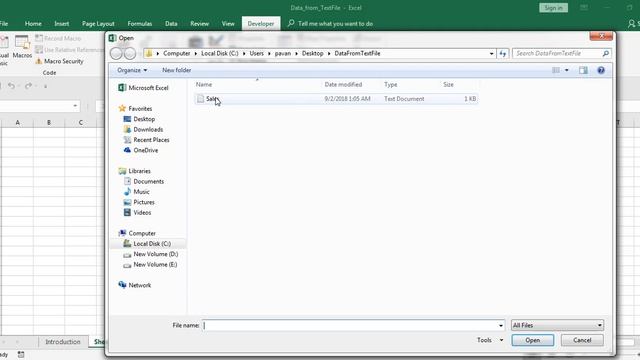Open the Downloads folder
Image resolution: width=640 pixels, height=360 pixels.
tap(143, 129)
